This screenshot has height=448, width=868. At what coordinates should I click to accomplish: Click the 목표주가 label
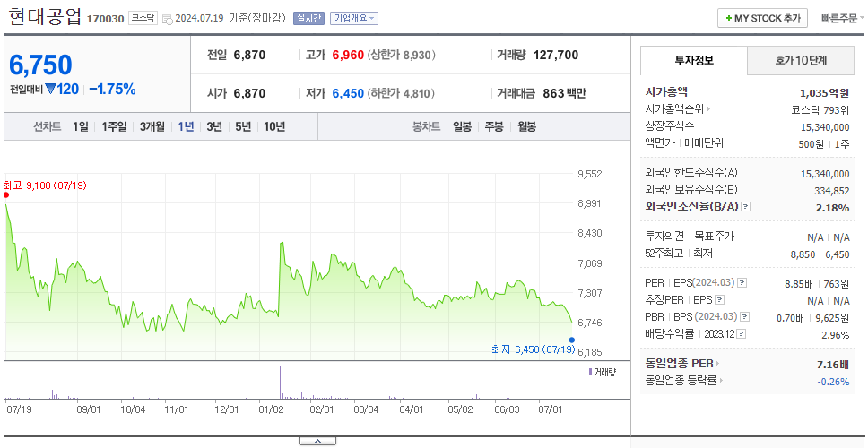pos(714,237)
